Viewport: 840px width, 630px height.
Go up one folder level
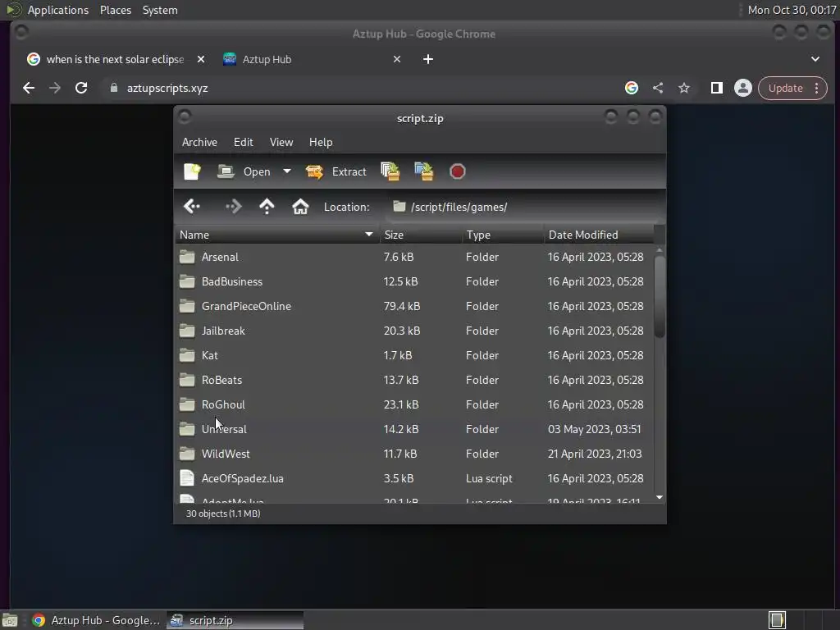pyautogui.click(x=267, y=207)
